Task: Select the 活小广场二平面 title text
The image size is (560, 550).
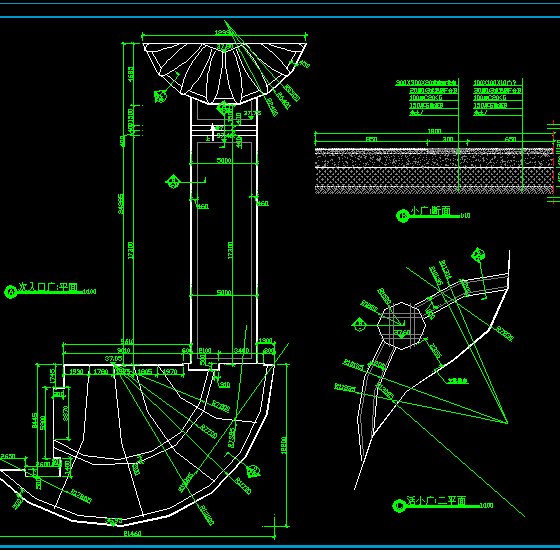Action: pyautogui.click(x=436, y=501)
